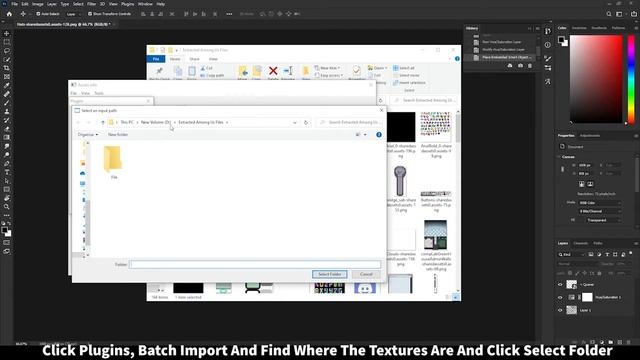Select the Zoom tool in toolbar
This screenshot has width=640, height=360.
[7, 207]
